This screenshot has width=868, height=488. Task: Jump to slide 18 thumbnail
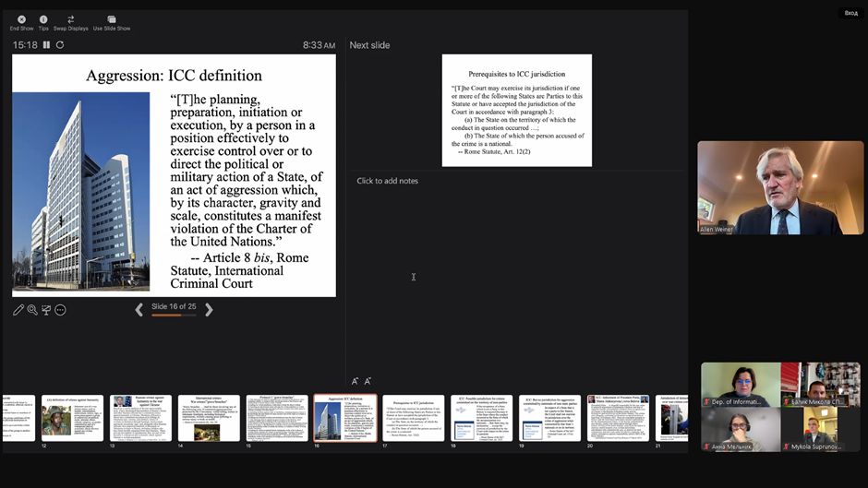point(481,419)
